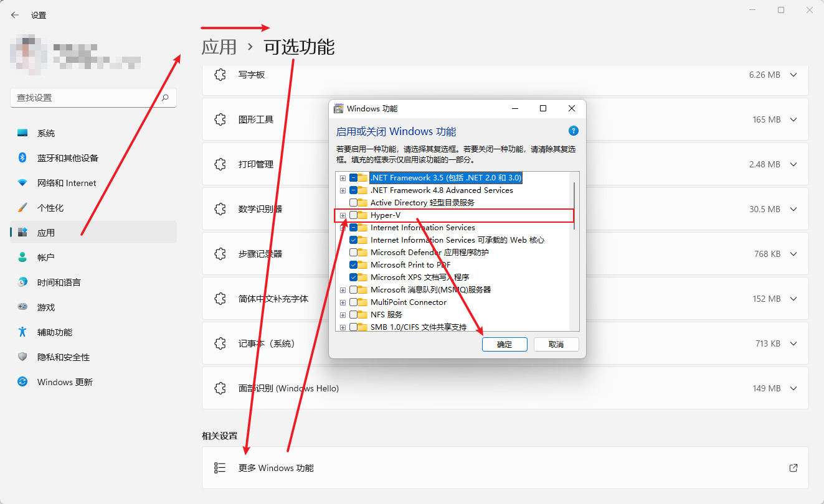Click the back arrow in Settings
The image size is (824, 504).
(x=14, y=15)
